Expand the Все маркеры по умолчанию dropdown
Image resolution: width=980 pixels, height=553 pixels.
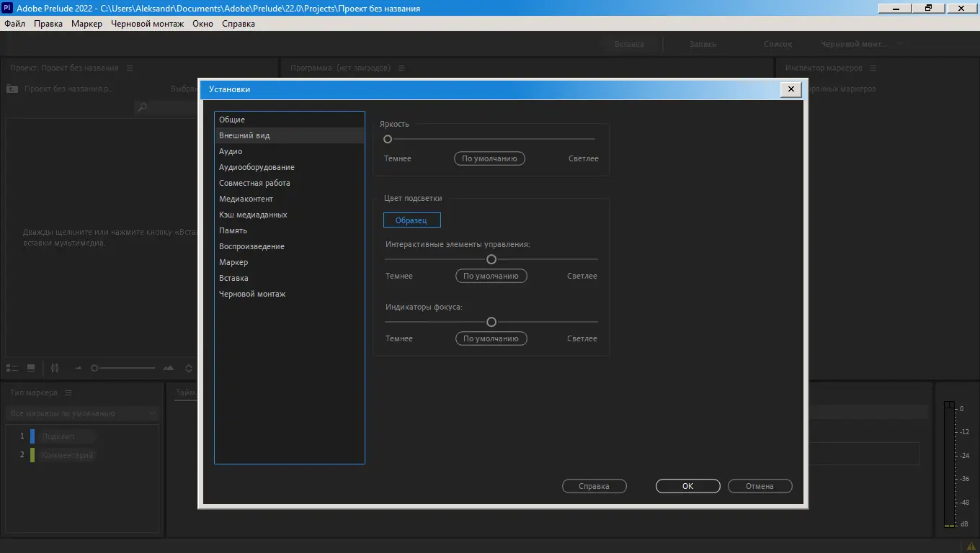[81, 413]
